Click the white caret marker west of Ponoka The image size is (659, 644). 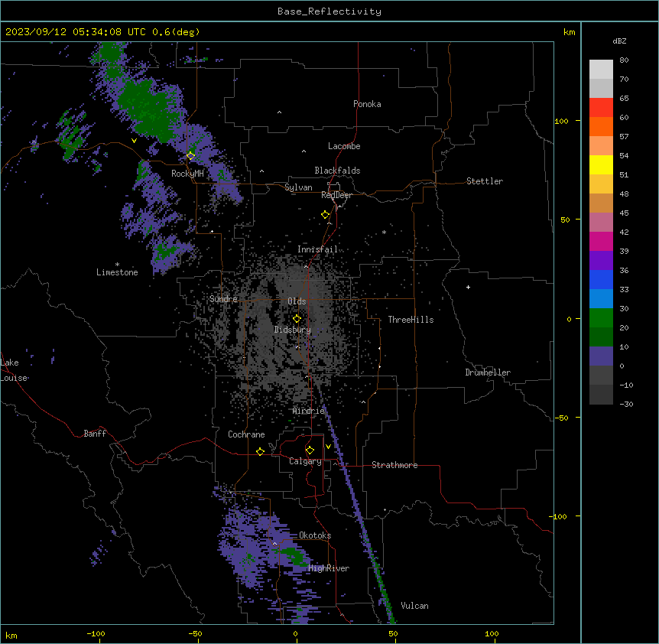[279, 112]
